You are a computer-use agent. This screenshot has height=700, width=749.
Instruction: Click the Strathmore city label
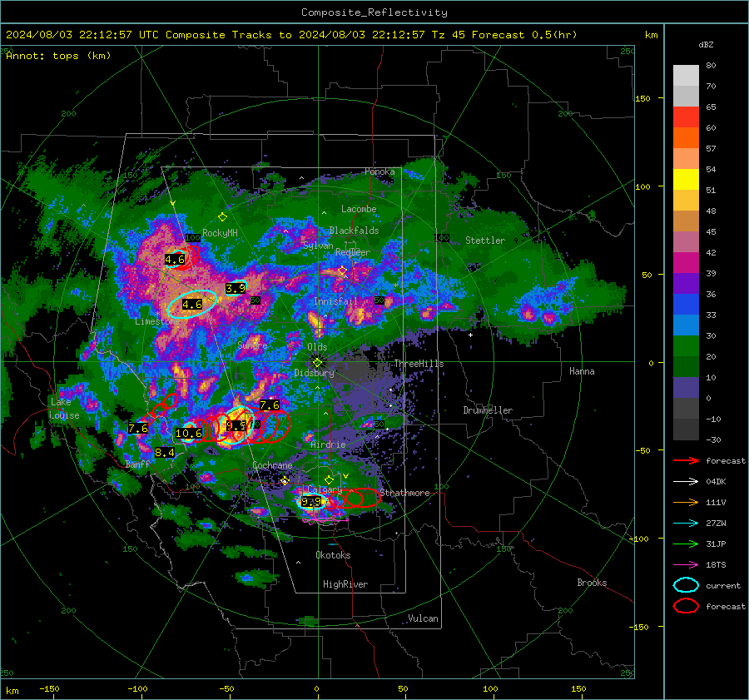(404, 493)
